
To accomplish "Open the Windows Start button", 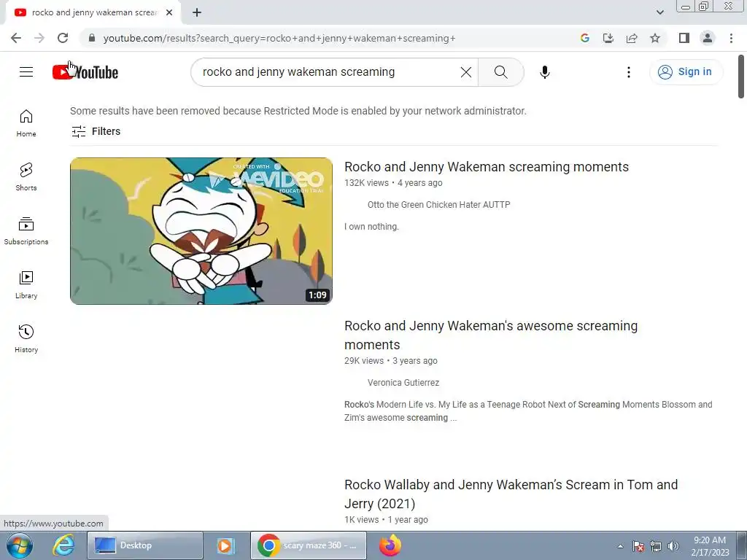I will coord(20,545).
